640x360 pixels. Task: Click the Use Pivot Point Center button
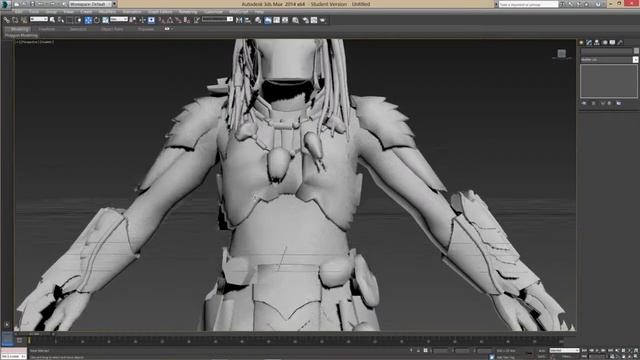(133, 20)
